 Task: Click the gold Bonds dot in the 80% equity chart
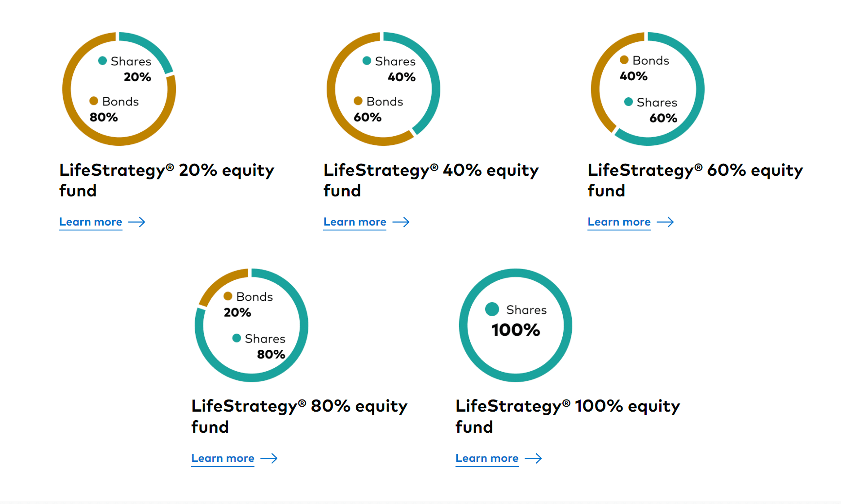point(228,296)
